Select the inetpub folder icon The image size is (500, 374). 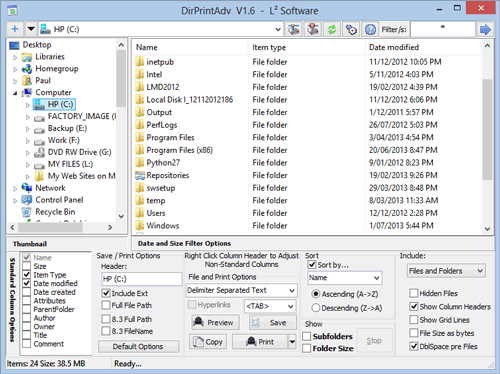[140, 62]
